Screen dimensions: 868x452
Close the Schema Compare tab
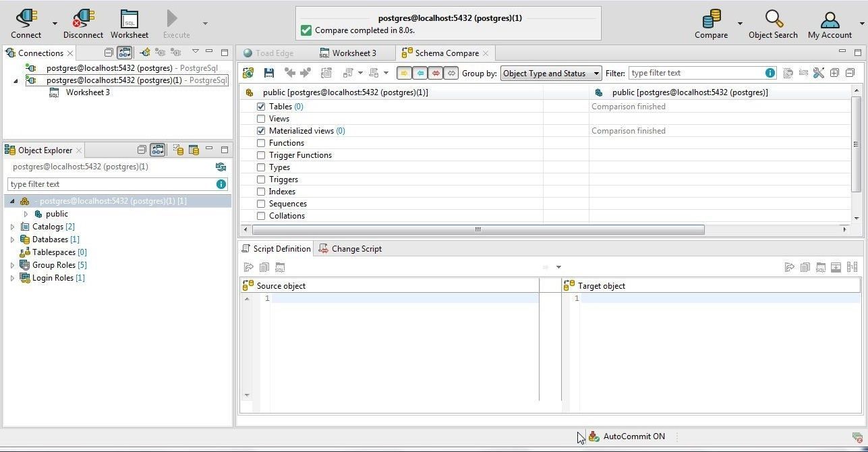(x=486, y=53)
